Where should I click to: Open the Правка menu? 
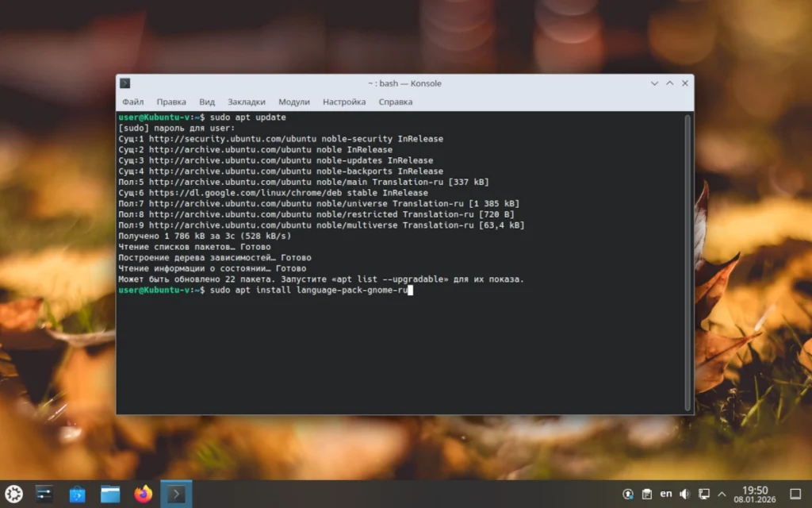(x=171, y=102)
